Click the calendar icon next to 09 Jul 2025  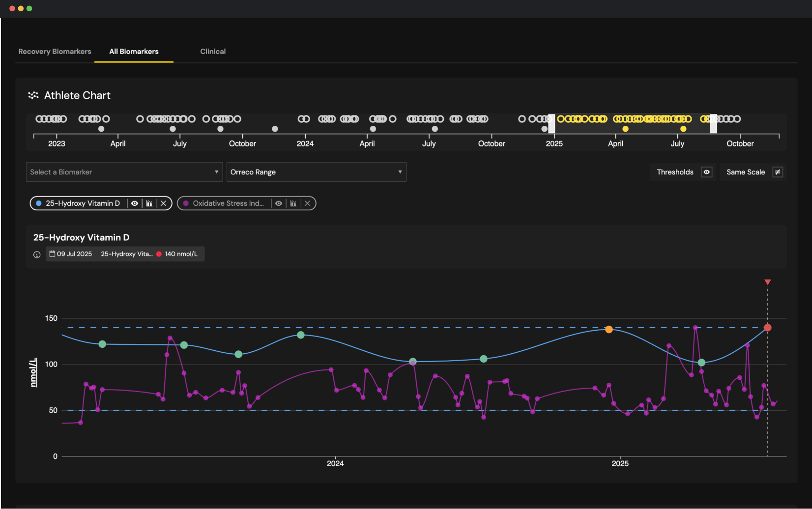53,254
